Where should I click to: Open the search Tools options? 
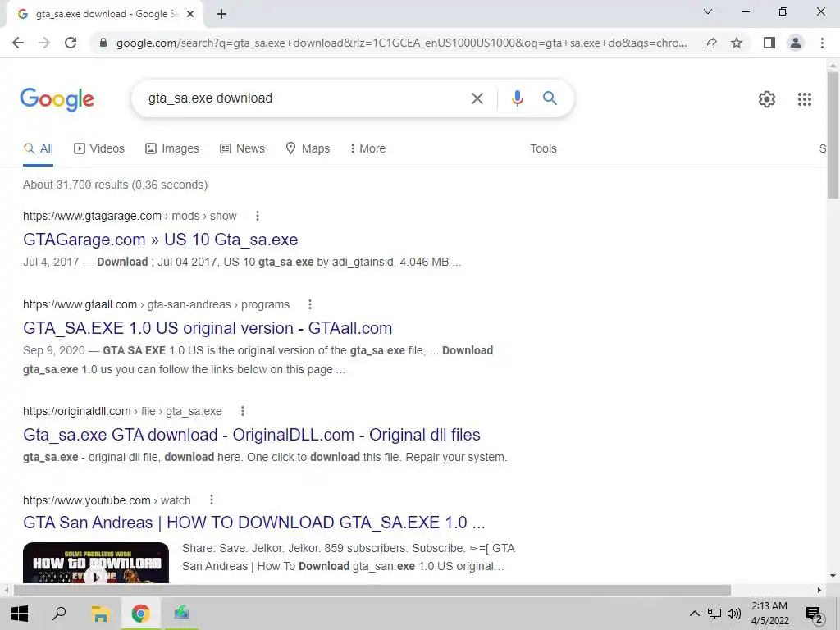point(543,149)
